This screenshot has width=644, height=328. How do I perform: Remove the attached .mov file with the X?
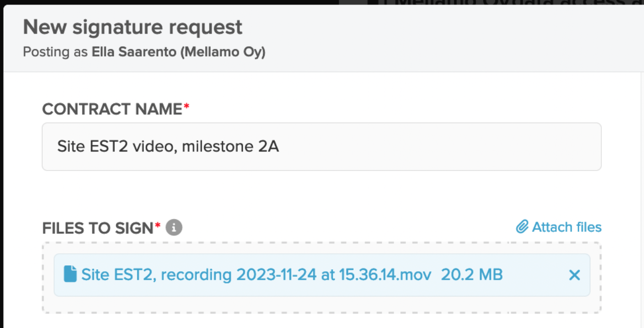click(x=574, y=275)
